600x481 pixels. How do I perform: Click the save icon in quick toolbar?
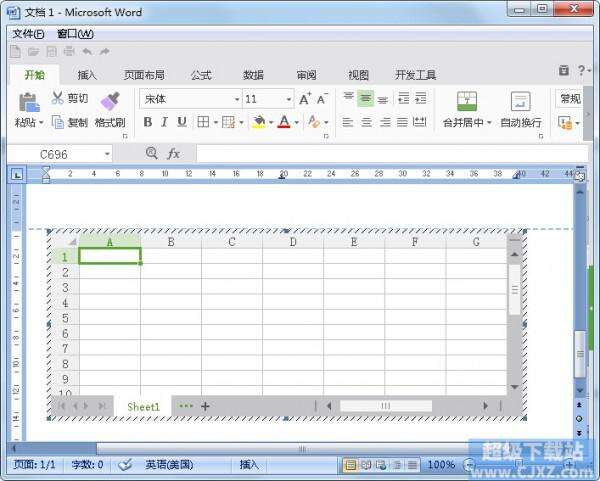pos(52,51)
